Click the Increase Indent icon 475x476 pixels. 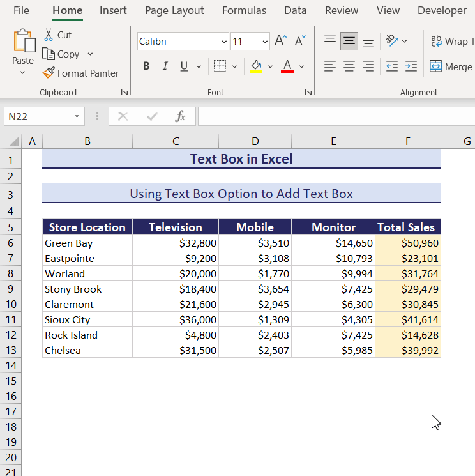coord(411,66)
